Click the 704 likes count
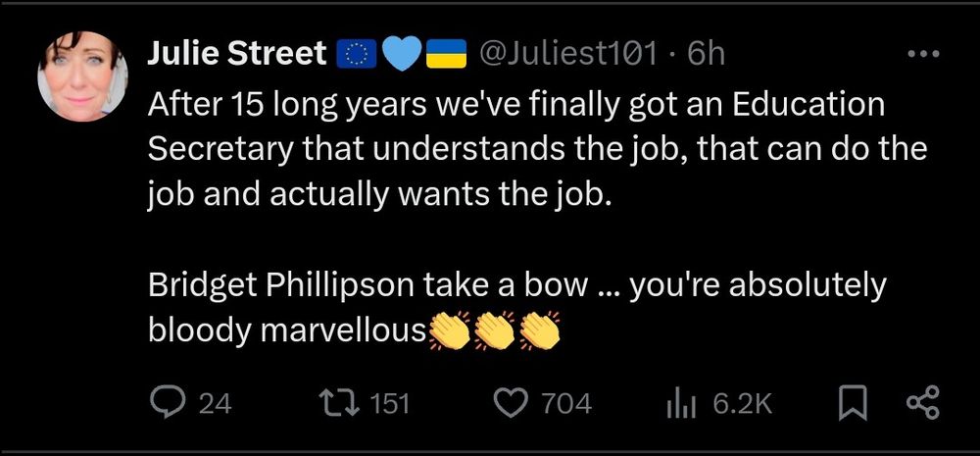Viewport: 980px width, 456px height. 566,404
